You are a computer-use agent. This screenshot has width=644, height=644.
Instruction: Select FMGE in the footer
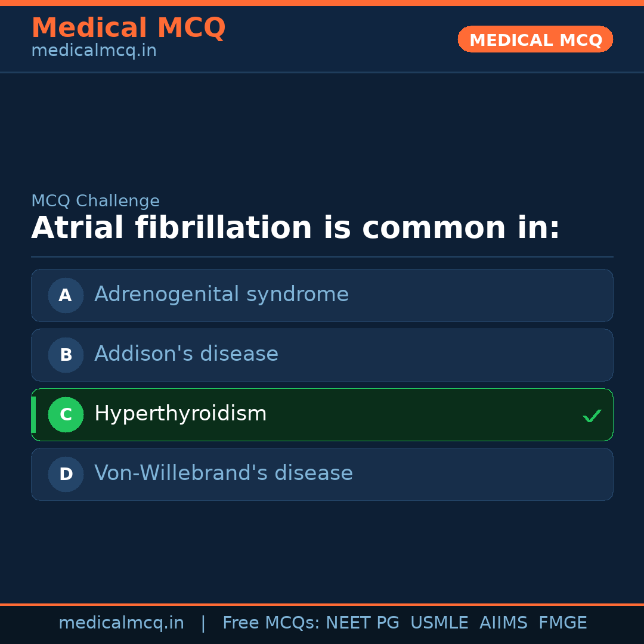point(562,623)
